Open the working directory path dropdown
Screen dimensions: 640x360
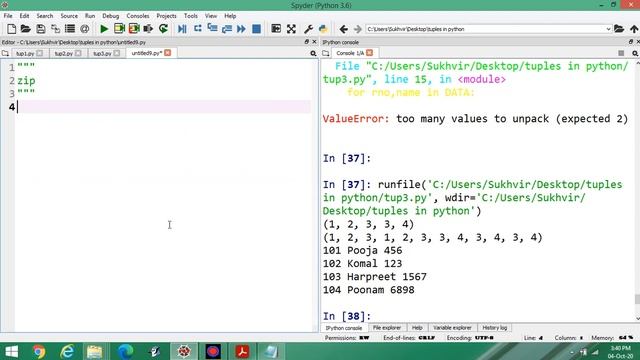click(608, 29)
